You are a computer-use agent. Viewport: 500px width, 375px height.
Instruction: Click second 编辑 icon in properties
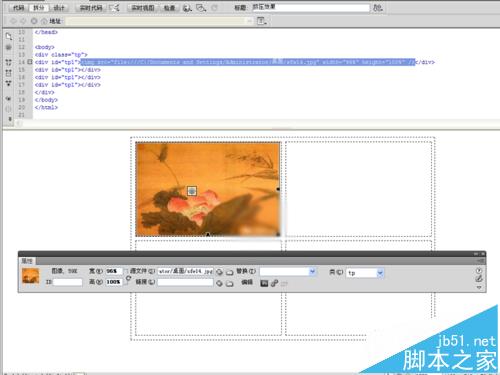(x=274, y=283)
